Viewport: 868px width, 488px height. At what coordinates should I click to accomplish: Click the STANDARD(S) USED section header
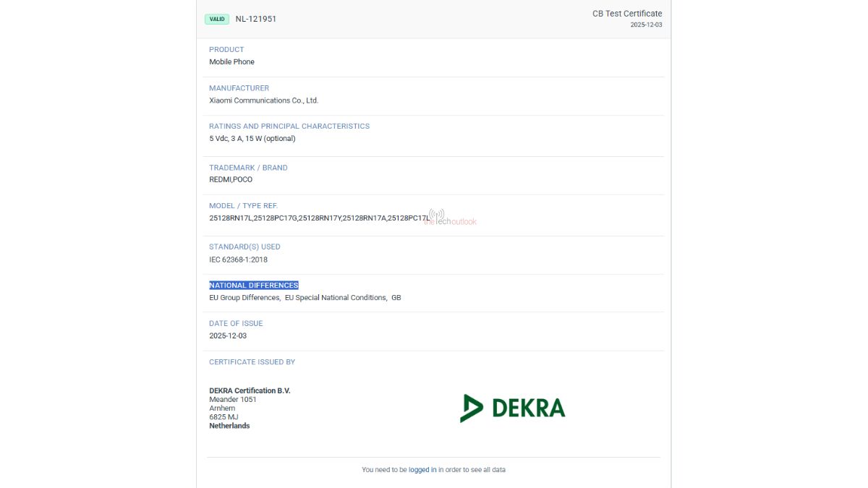244,247
